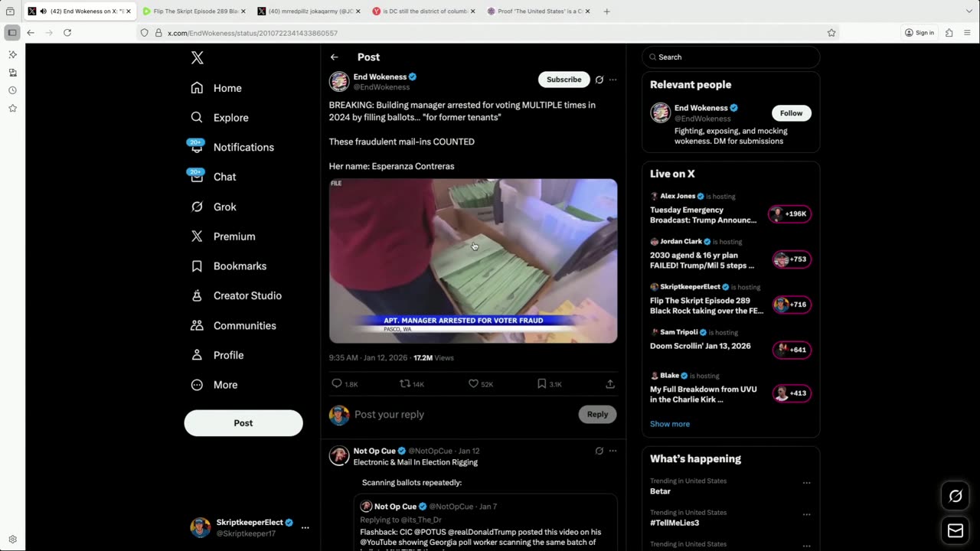Click the X logo in sidebar
This screenshot has width=980, height=551.
point(197,58)
